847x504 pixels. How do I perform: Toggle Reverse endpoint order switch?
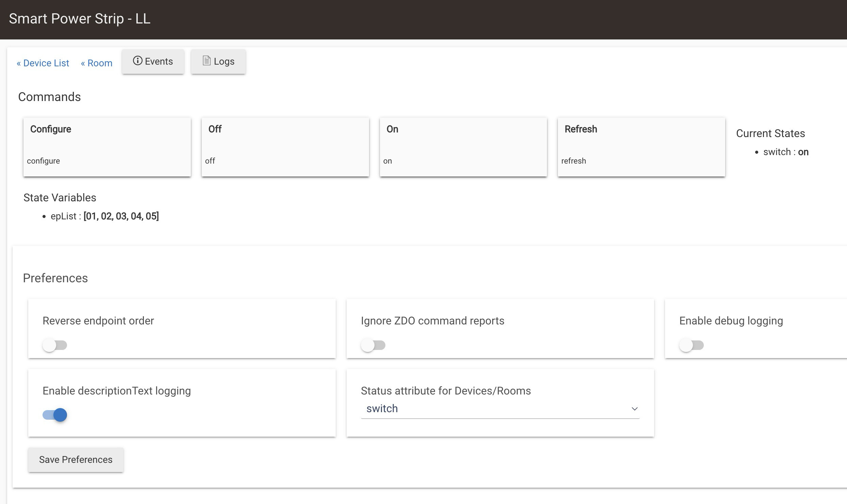click(x=55, y=345)
